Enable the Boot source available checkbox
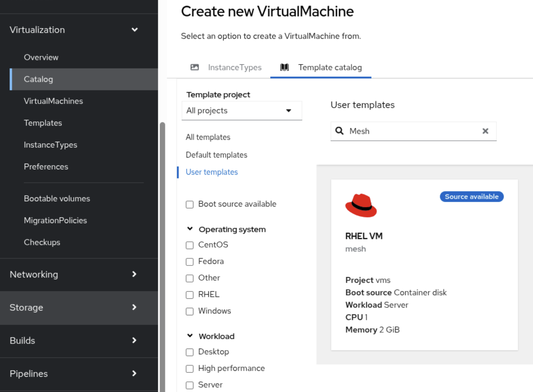The image size is (533, 392). pyautogui.click(x=189, y=204)
